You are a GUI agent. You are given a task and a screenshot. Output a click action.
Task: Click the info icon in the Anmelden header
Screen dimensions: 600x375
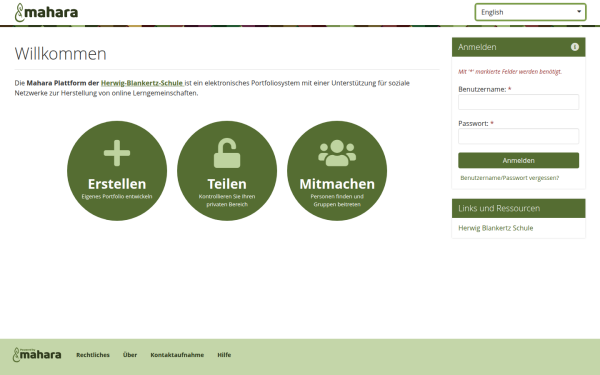click(x=574, y=47)
